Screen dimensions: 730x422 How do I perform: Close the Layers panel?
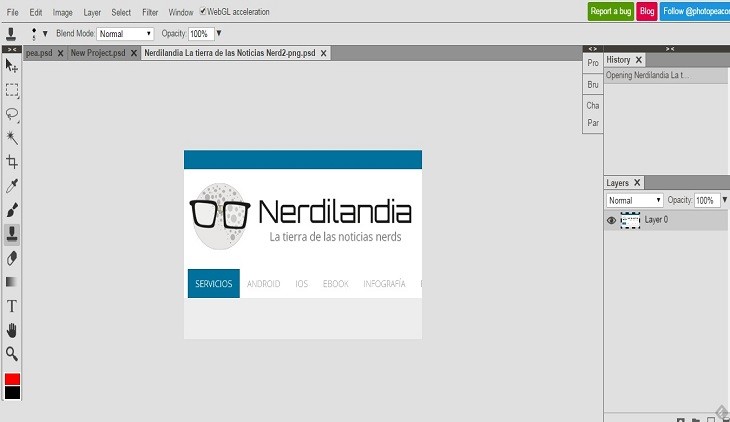coord(637,183)
